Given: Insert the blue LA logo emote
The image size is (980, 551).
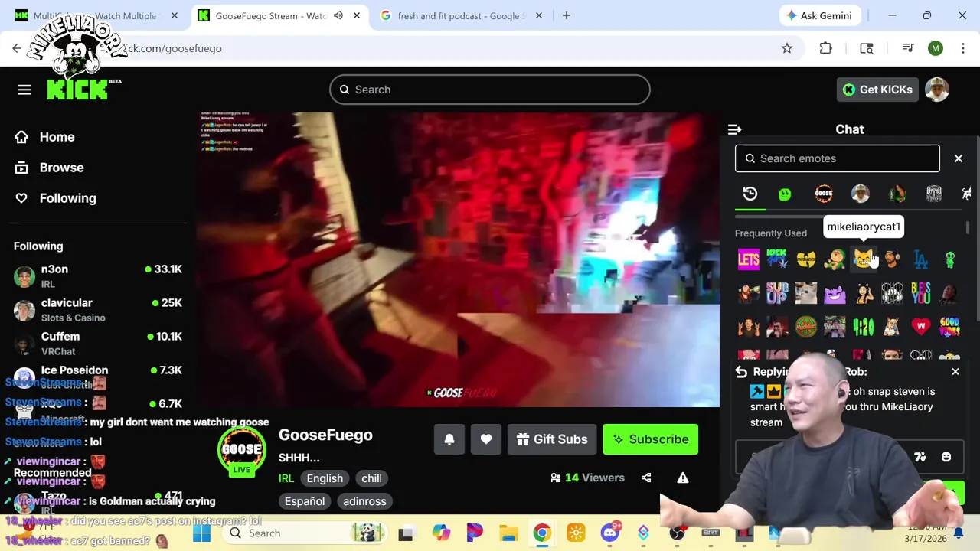Looking at the screenshot, I should coord(921,259).
